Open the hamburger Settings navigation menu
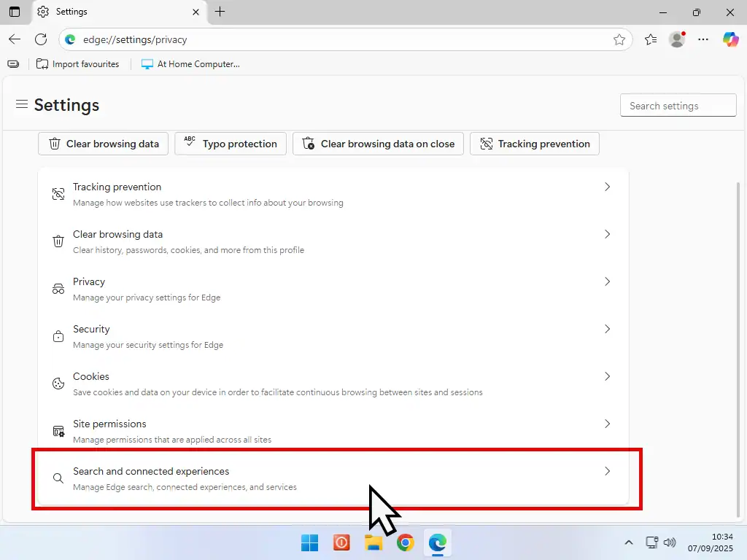Viewport: 747px width, 560px height. 22,105
